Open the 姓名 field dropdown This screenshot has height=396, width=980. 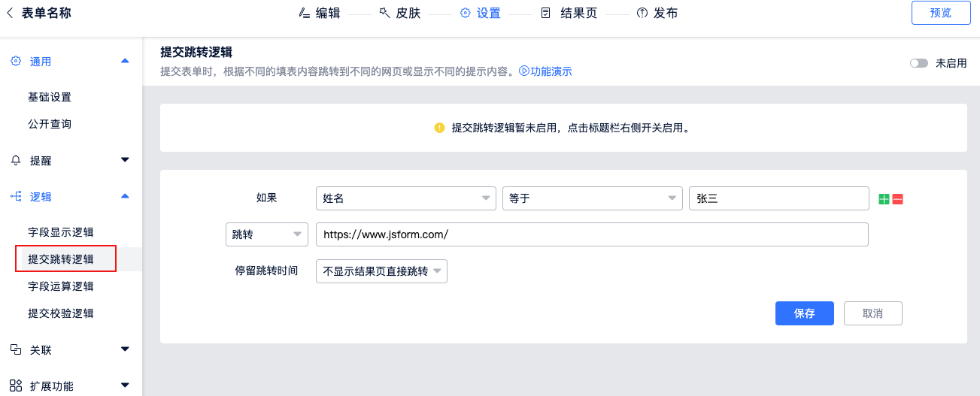(405, 198)
